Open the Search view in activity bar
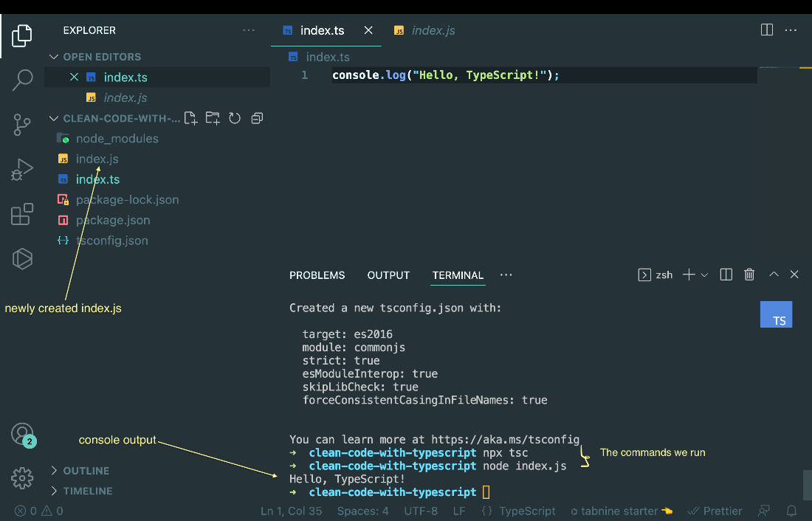This screenshot has height=521, width=812. pos(22,80)
